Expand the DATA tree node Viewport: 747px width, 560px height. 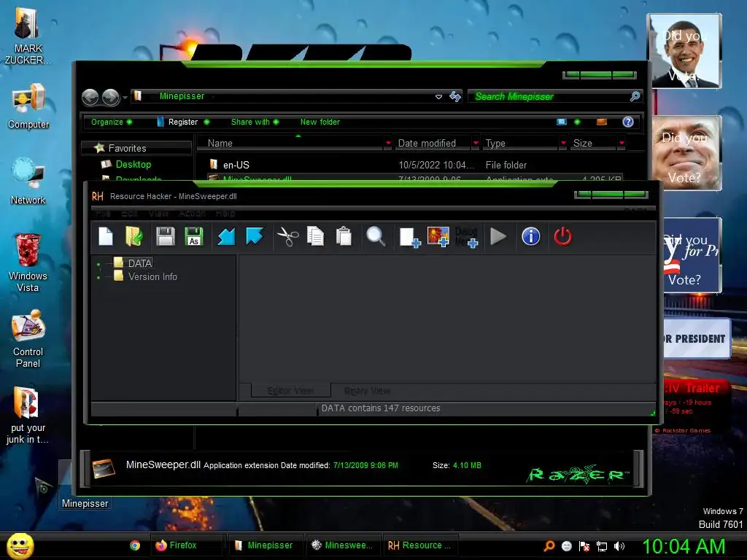point(98,264)
